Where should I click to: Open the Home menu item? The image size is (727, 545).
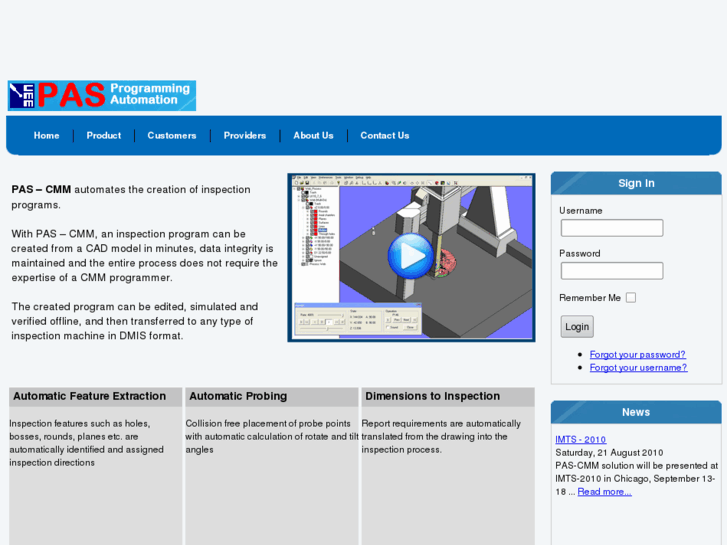click(x=46, y=135)
